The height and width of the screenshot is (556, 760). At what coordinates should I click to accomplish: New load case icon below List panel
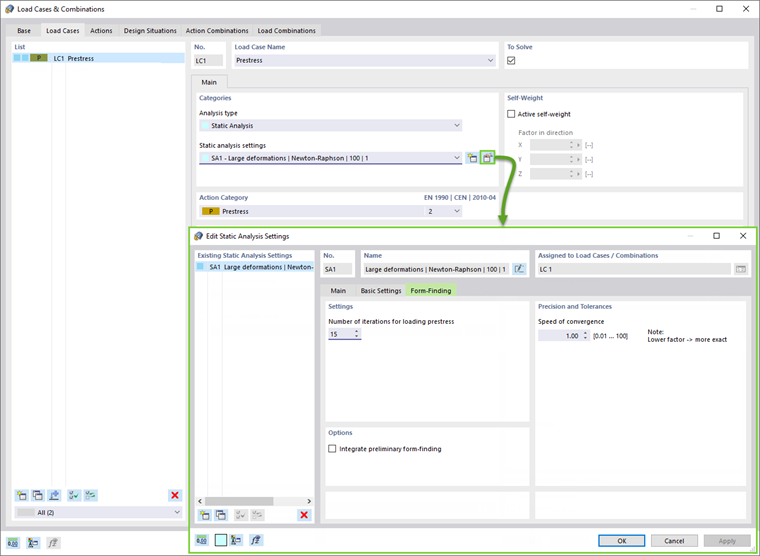click(x=21, y=495)
